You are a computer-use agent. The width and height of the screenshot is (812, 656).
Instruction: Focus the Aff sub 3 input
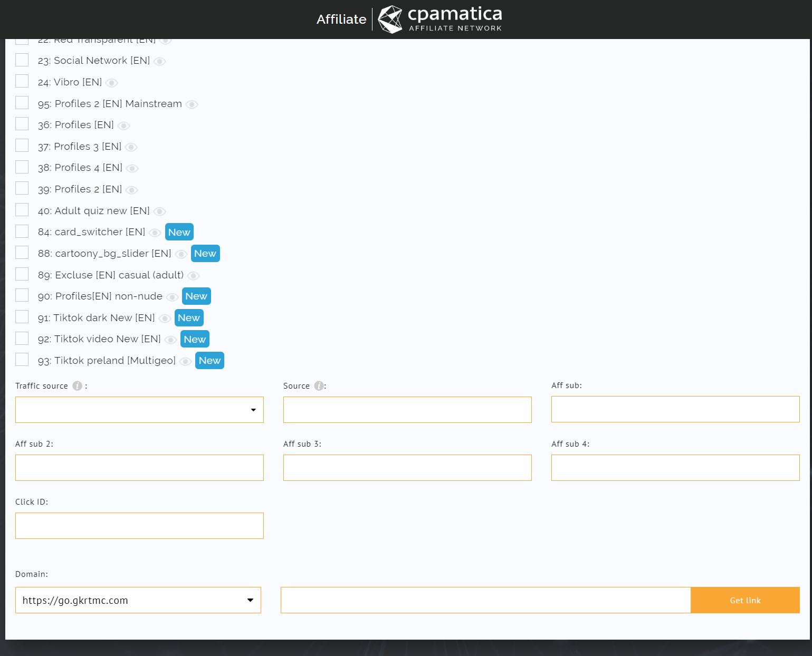point(407,468)
